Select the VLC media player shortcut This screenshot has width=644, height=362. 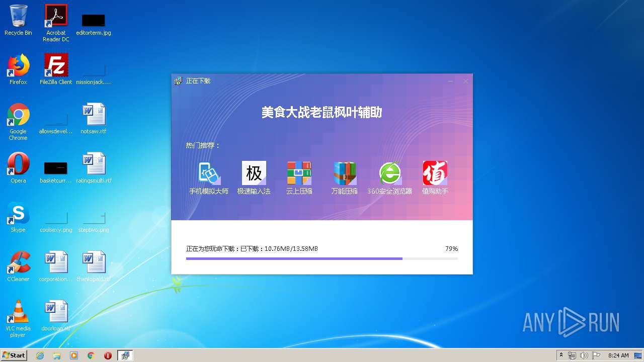tap(18, 319)
